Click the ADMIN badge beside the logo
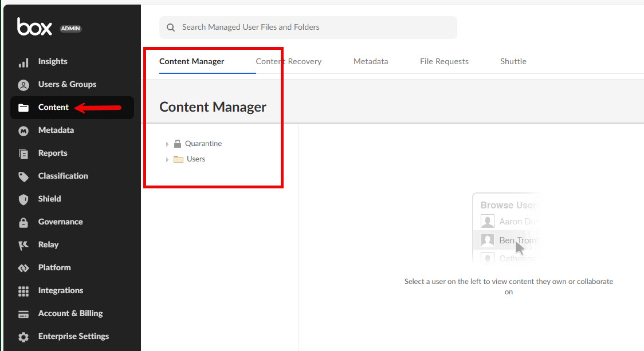Screen dimensions: 644x351 (70, 28)
